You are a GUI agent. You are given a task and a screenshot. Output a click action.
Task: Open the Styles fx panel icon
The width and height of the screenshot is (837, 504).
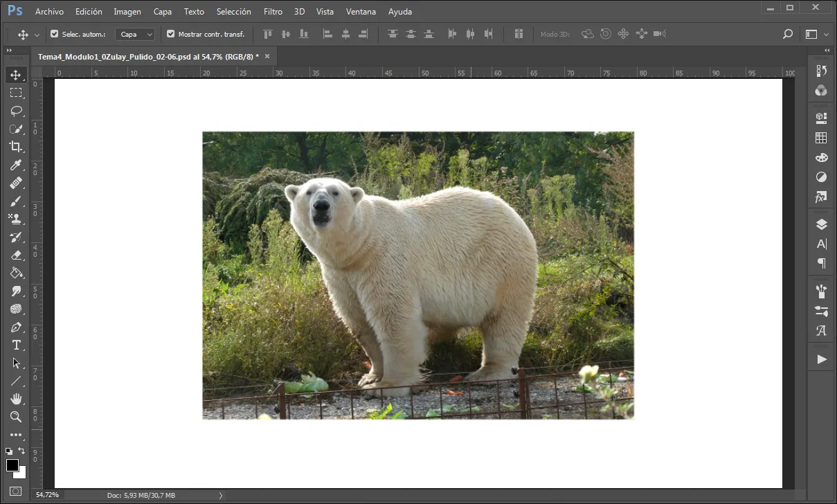(x=821, y=197)
